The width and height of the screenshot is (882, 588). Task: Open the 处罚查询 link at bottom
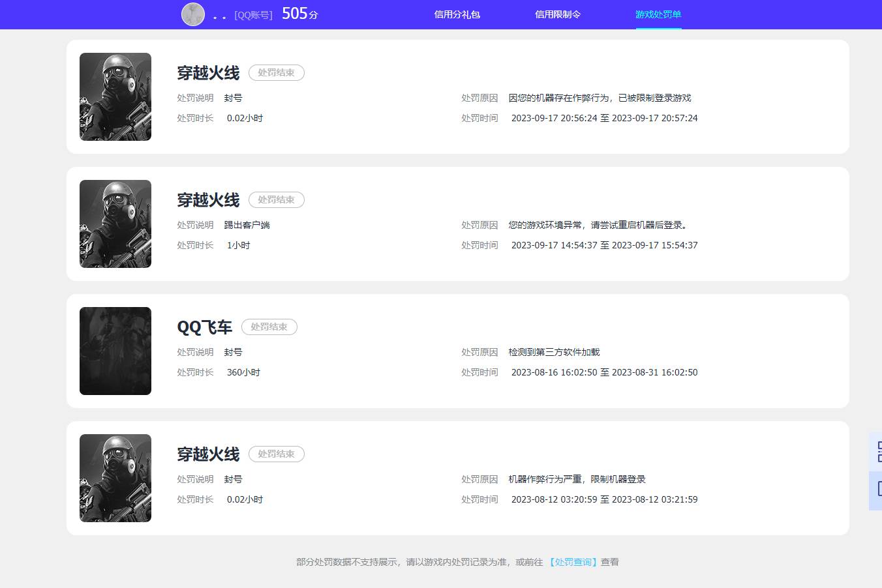point(573,562)
